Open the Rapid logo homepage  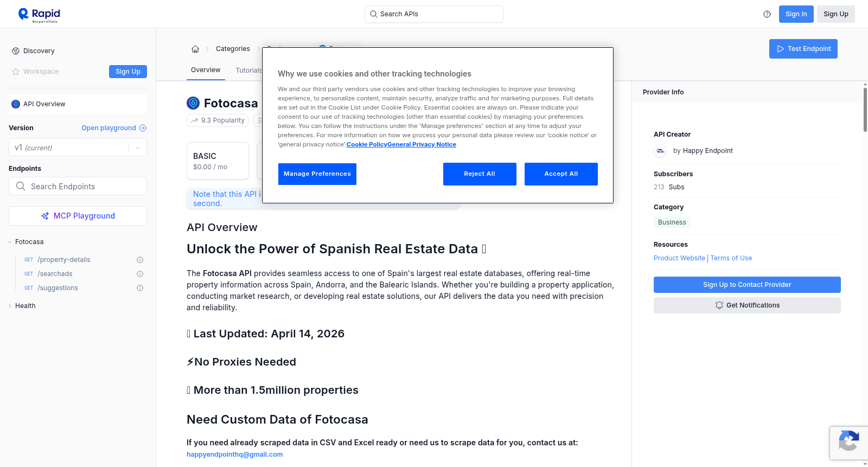point(39,15)
